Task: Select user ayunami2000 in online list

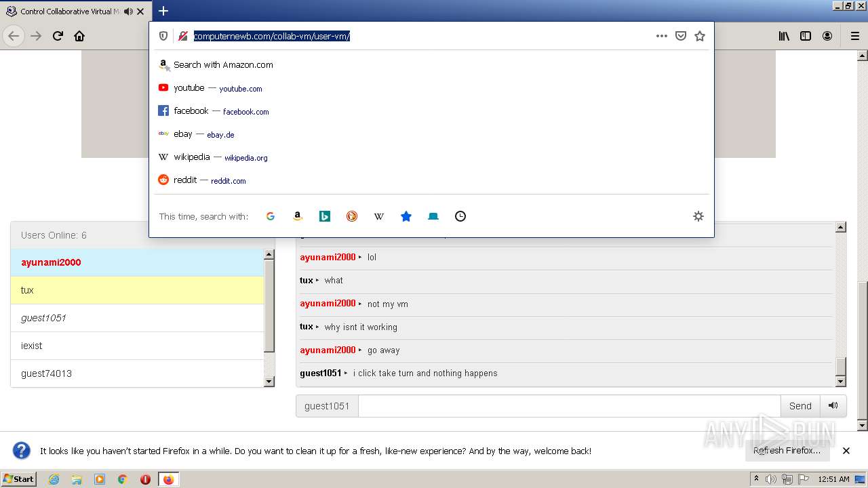Action: 137,262
